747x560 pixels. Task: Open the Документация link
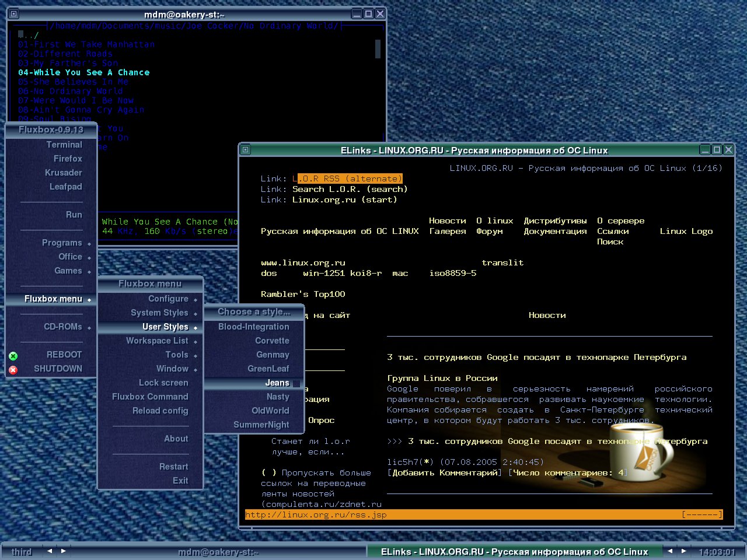pyautogui.click(x=555, y=231)
